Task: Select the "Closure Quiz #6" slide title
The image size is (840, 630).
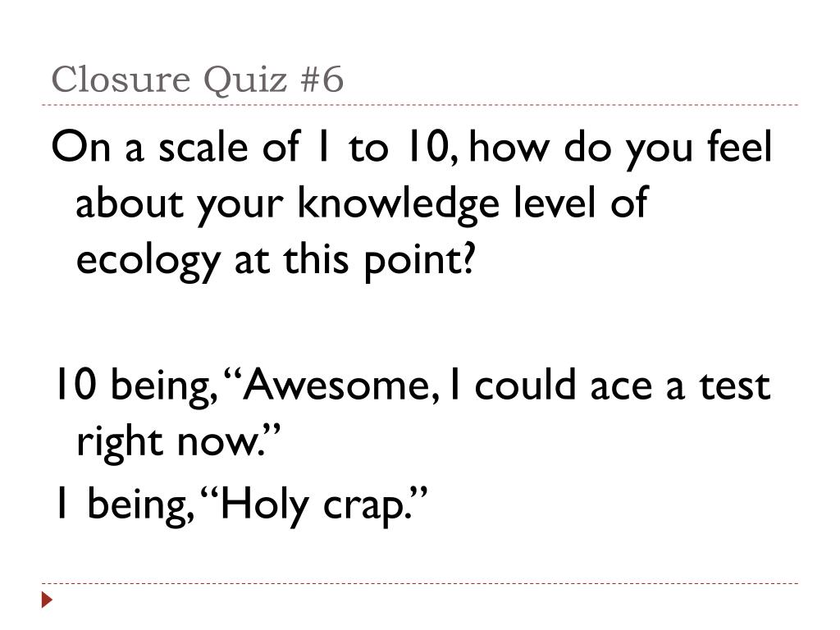Action: [x=197, y=80]
